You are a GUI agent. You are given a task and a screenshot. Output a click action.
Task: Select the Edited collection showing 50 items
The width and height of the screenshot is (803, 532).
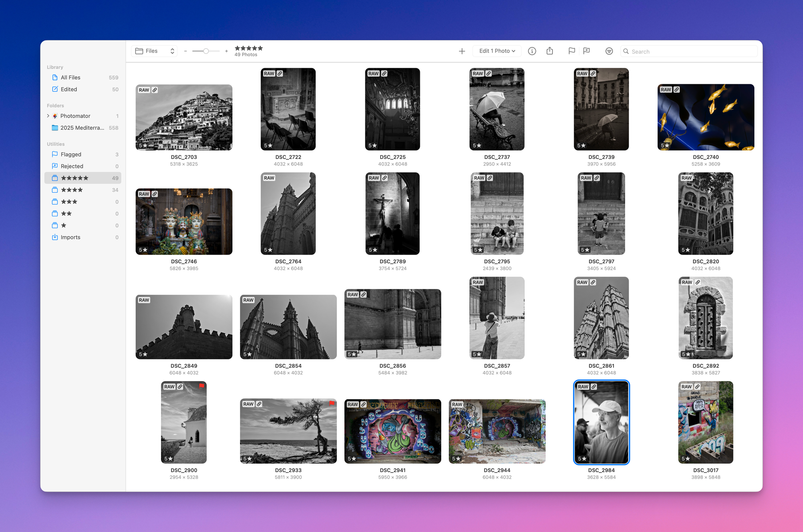pyautogui.click(x=68, y=89)
